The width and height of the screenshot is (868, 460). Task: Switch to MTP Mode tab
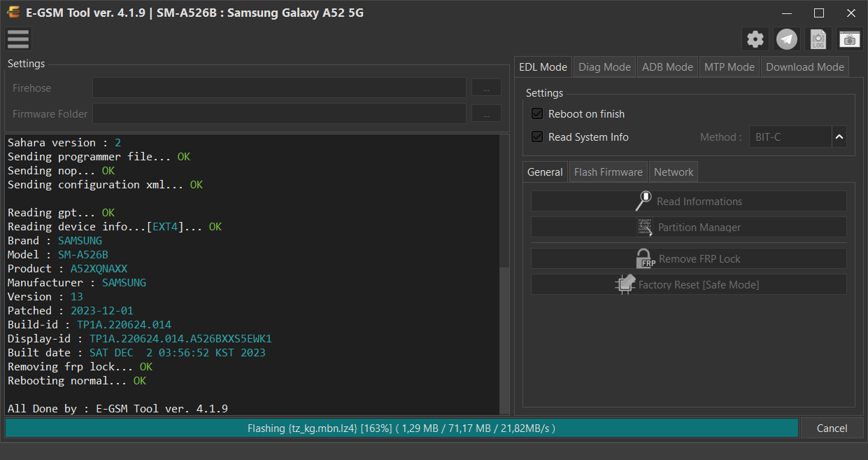click(730, 67)
